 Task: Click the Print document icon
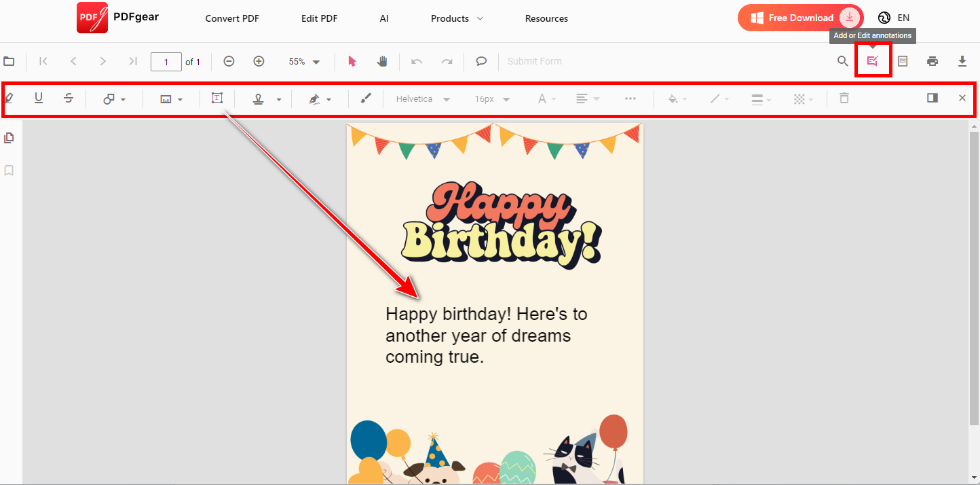pos(932,61)
